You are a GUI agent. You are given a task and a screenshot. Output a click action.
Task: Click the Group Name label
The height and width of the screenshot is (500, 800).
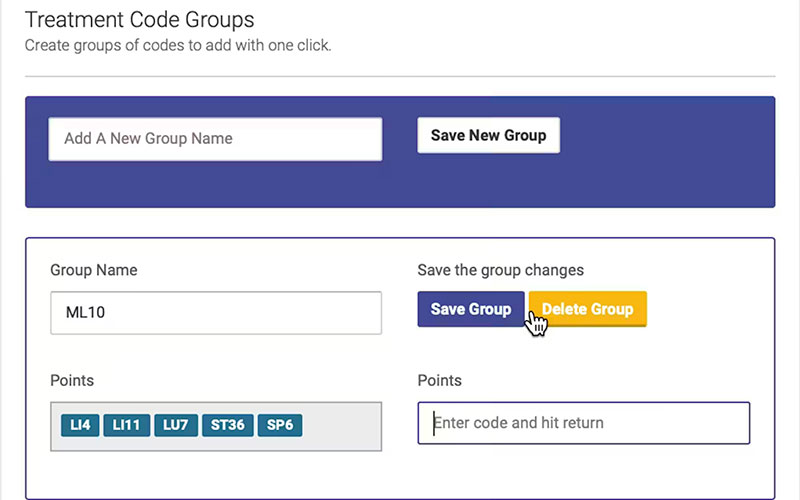94,270
